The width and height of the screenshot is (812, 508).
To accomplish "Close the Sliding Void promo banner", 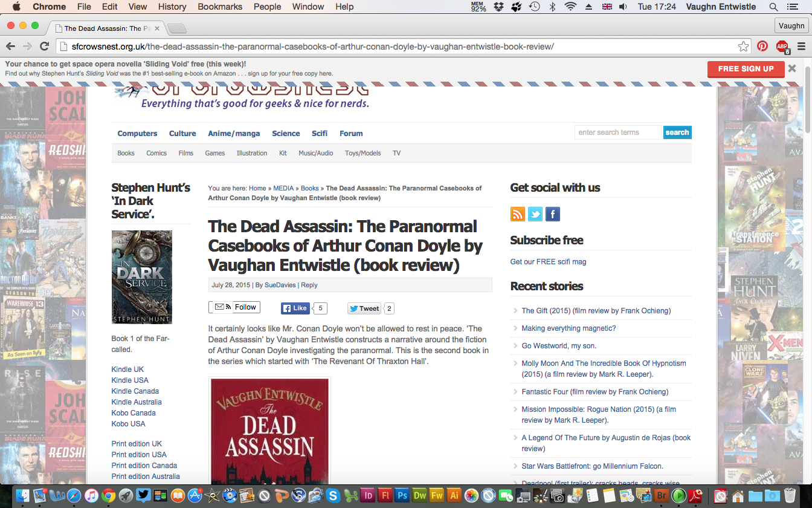I will tap(792, 69).
